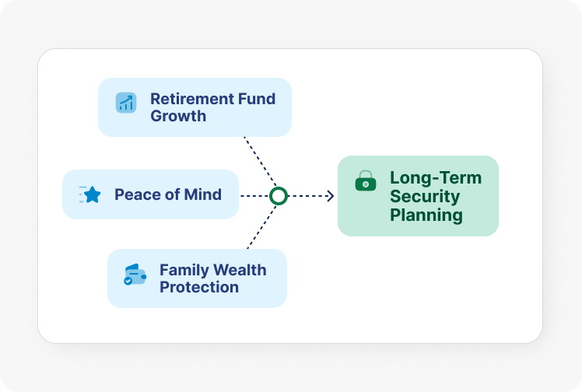The image size is (582, 392).
Task: Click the growth chart icon
Action: point(125,103)
